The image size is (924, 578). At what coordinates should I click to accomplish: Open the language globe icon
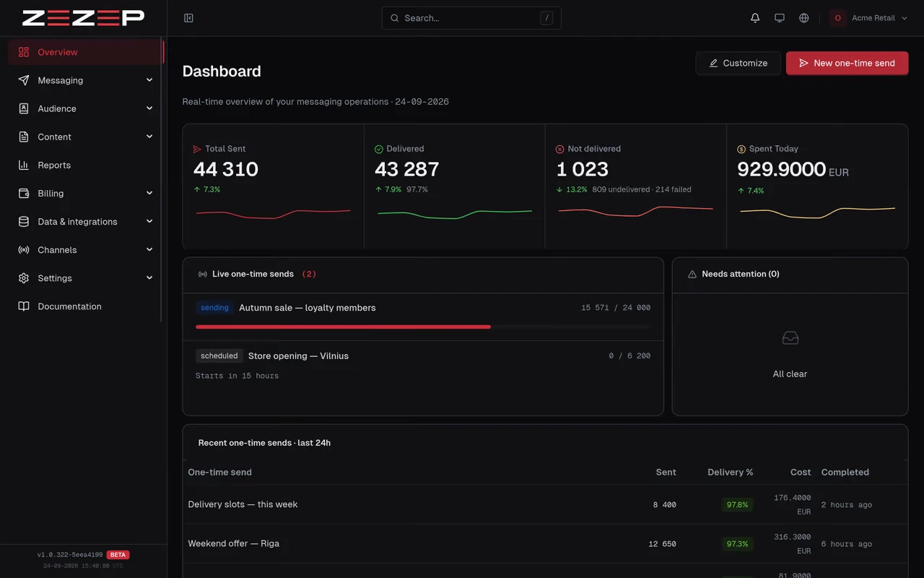pos(804,18)
